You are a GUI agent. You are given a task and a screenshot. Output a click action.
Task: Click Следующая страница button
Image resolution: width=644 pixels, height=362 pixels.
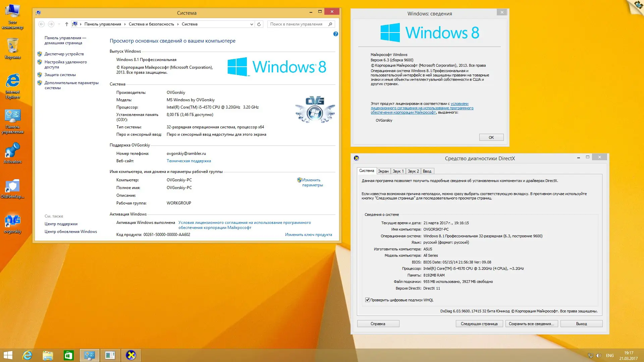coord(479,324)
